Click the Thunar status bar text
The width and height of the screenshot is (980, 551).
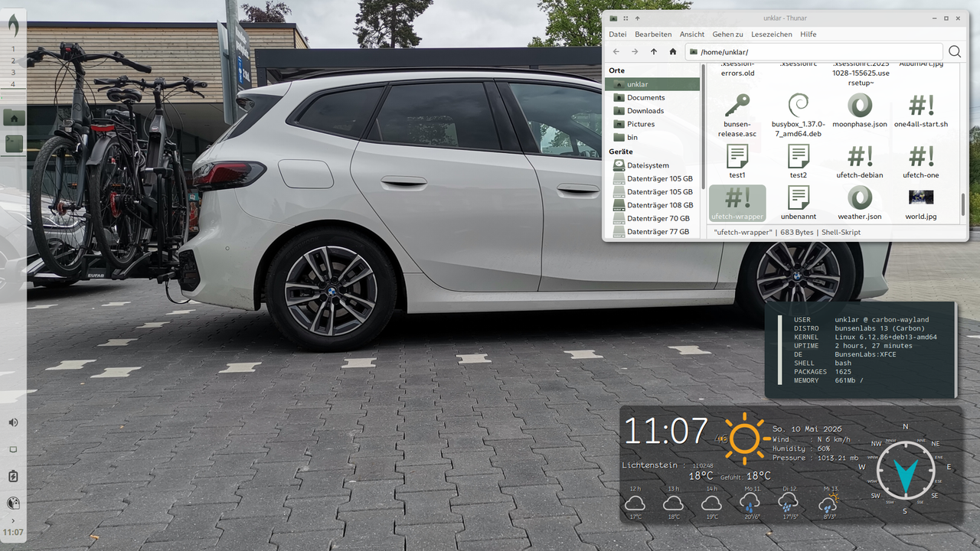click(x=787, y=232)
